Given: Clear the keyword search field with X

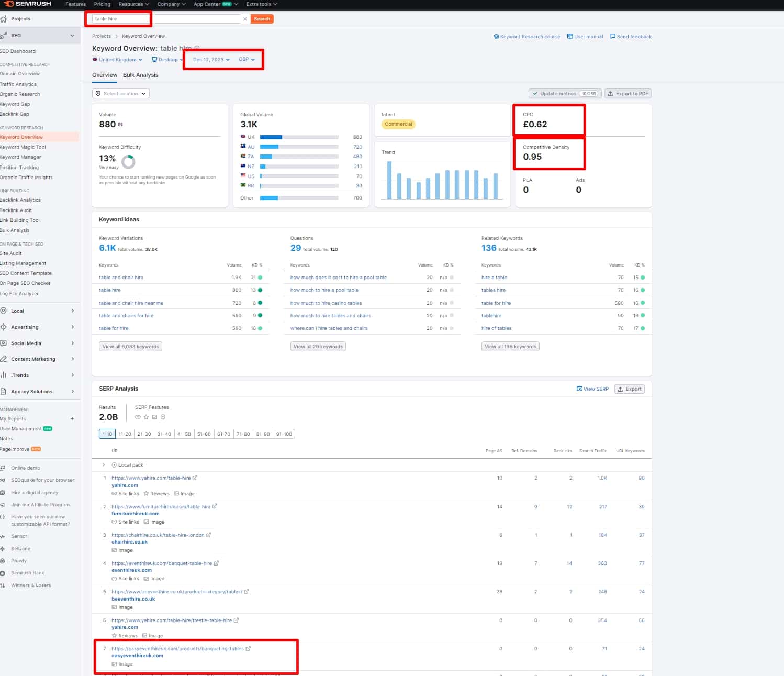Looking at the screenshot, I should [245, 19].
